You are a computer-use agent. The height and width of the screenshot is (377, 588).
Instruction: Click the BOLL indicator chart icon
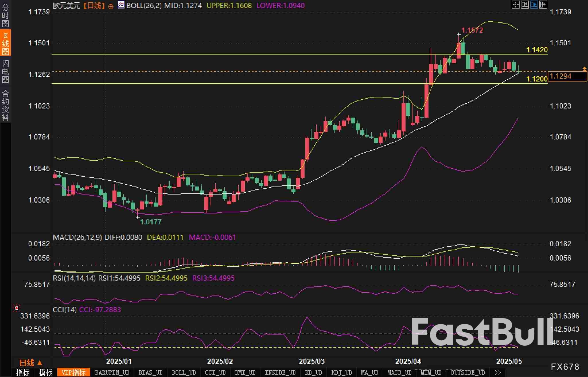click(x=121, y=5)
